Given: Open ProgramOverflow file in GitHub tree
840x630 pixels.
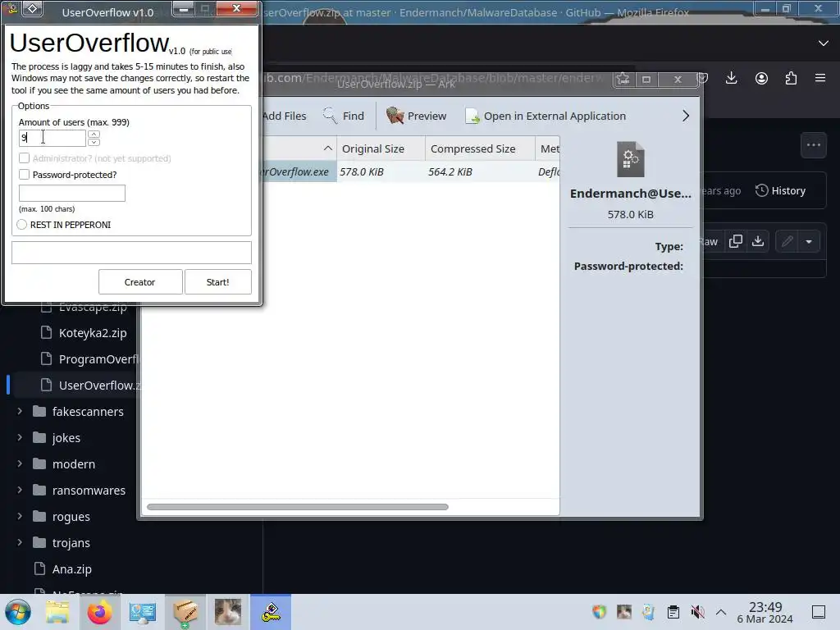Looking at the screenshot, I should (98, 359).
